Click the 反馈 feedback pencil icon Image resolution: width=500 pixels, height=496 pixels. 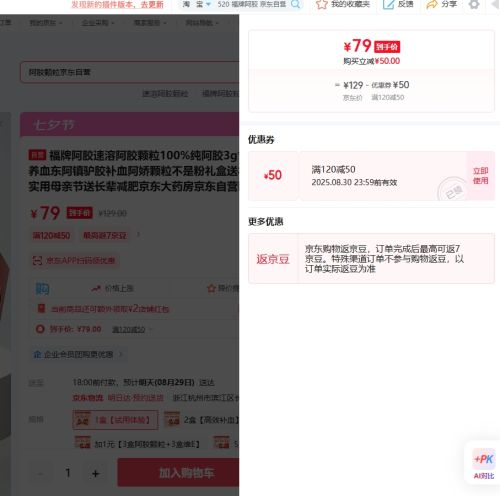pyautogui.click(x=388, y=4)
